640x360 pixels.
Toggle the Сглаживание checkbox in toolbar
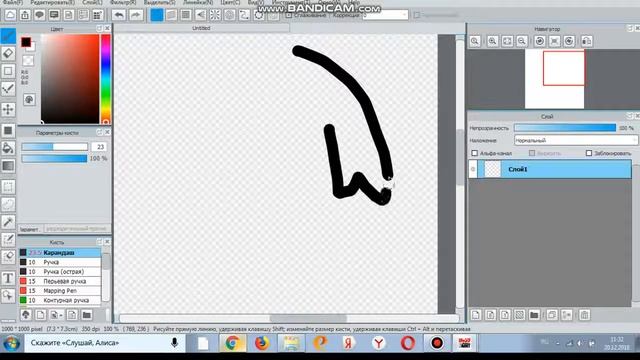click(x=289, y=15)
